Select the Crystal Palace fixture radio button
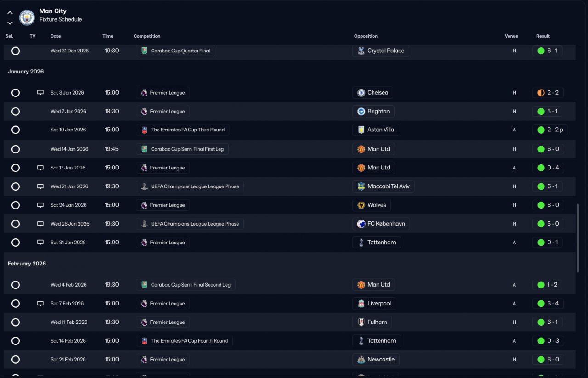Screen dimensions: 588x378 tap(16, 51)
